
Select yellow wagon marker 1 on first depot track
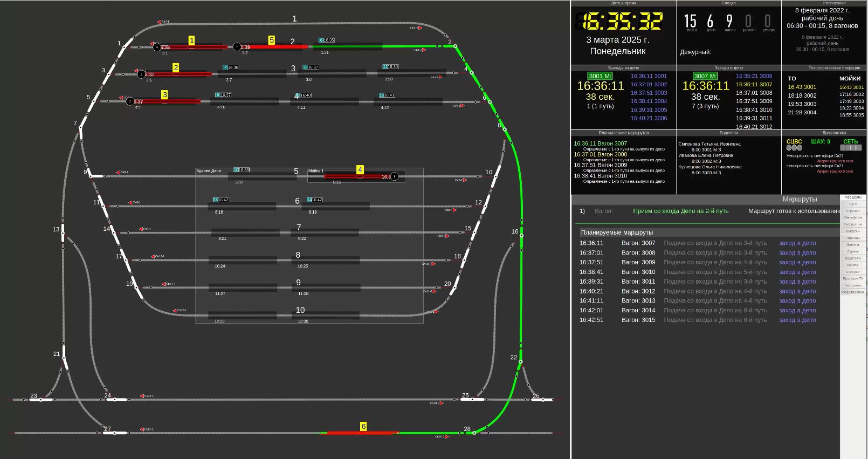point(191,40)
